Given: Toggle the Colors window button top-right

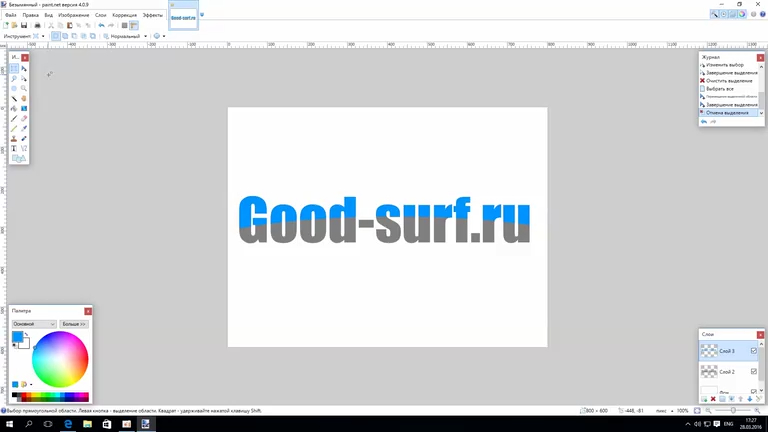Looking at the screenshot, I should coord(742,15).
